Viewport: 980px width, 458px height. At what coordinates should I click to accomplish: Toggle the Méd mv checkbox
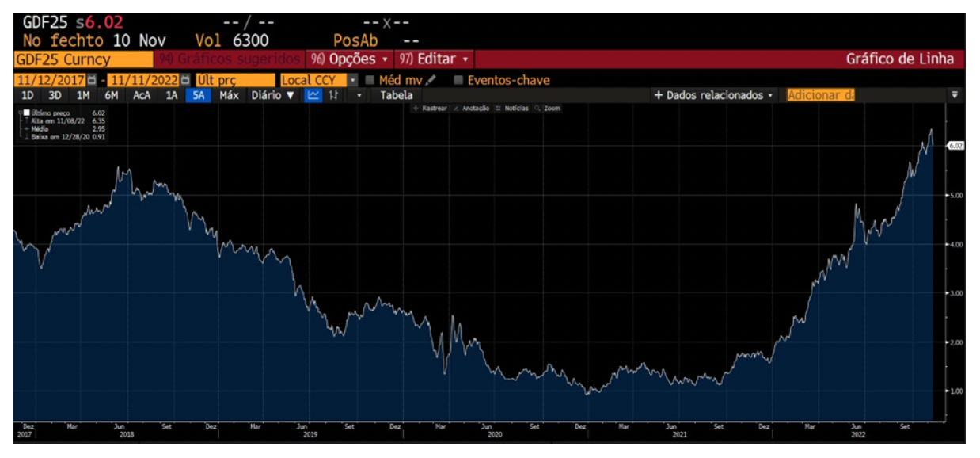click(370, 80)
